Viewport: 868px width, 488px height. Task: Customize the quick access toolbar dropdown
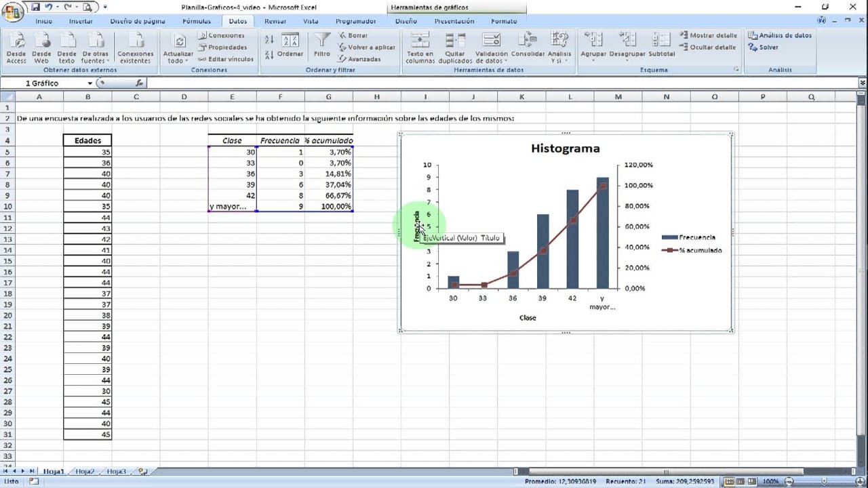pyautogui.click(x=105, y=7)
